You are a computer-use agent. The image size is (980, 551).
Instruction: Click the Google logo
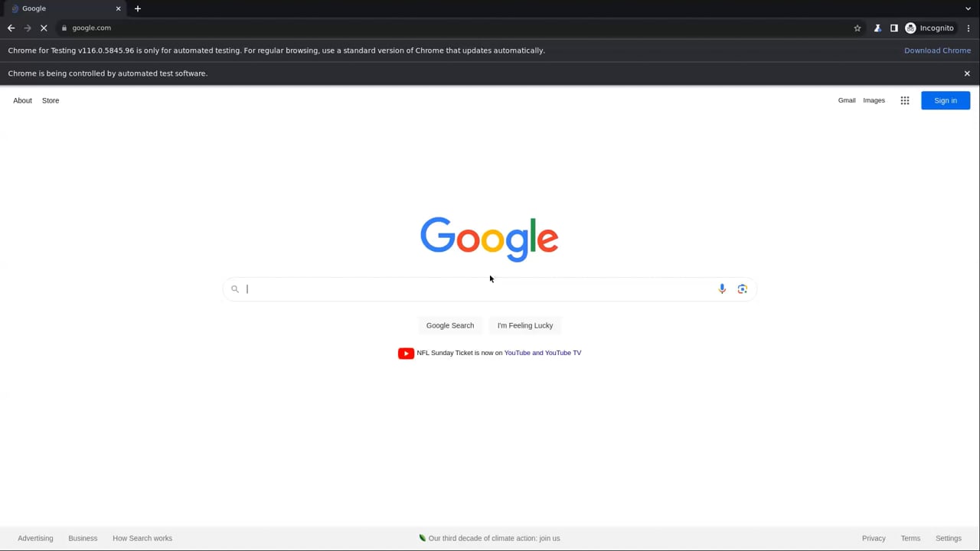(489, 239)
